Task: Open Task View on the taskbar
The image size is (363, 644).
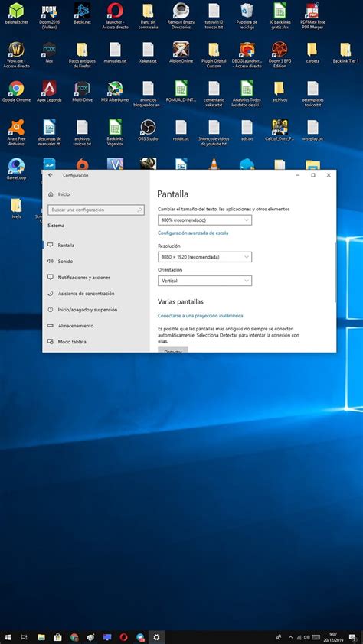Action: pos(24,637)
